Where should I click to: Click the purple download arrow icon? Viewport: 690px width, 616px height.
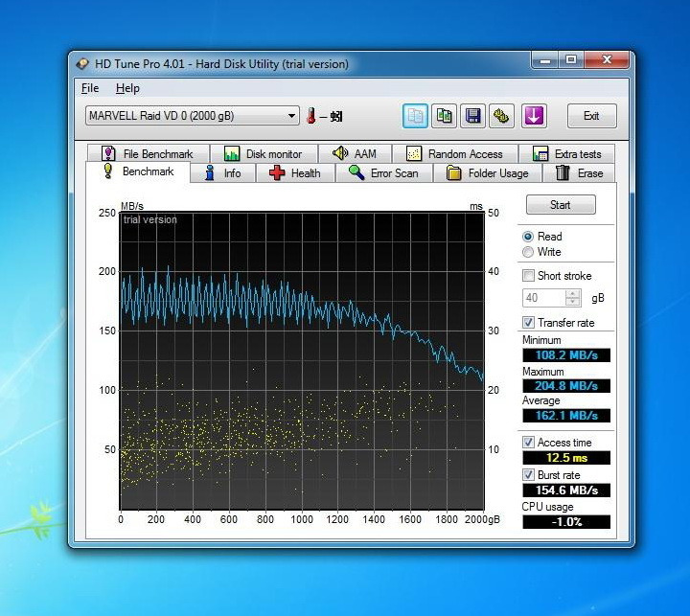(534, 116)
